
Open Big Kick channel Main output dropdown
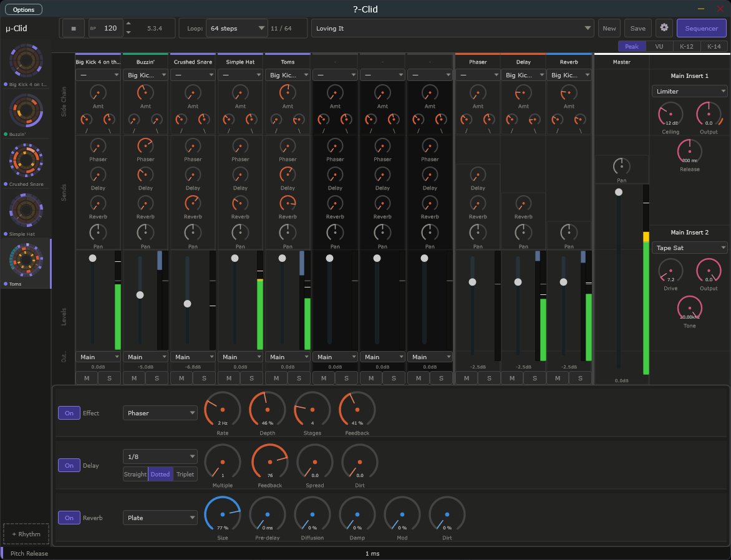coord(98,357)
